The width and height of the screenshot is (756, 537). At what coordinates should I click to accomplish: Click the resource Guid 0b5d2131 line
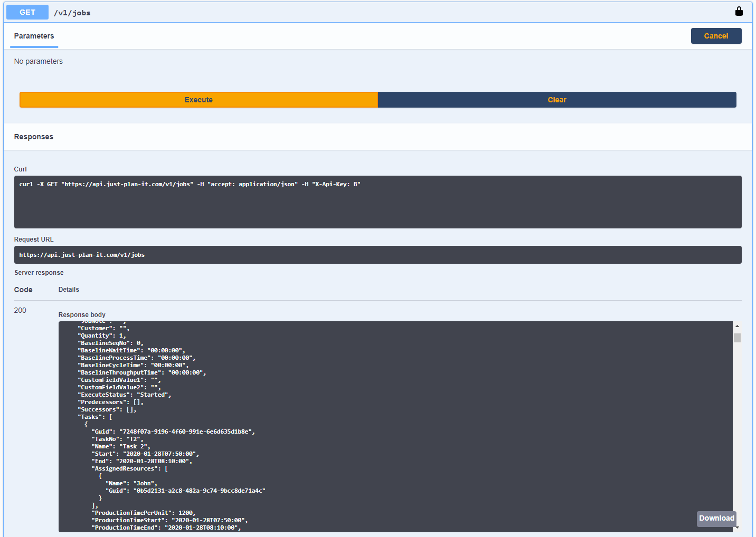point(185,491)
